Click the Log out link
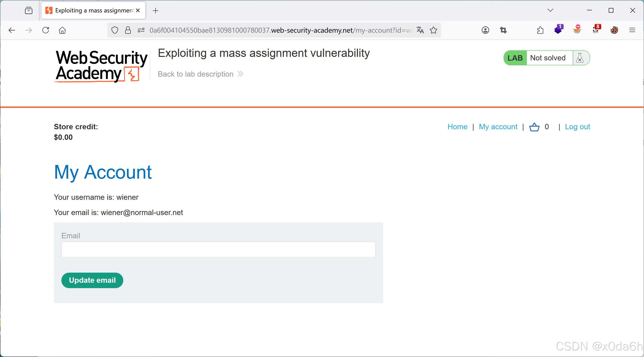Viewport: 644px width, 357px height. tap(577, 127)
